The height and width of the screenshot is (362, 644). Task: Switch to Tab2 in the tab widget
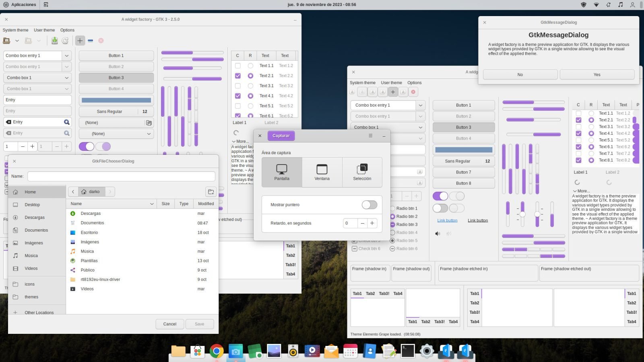(x=290, y=255)
